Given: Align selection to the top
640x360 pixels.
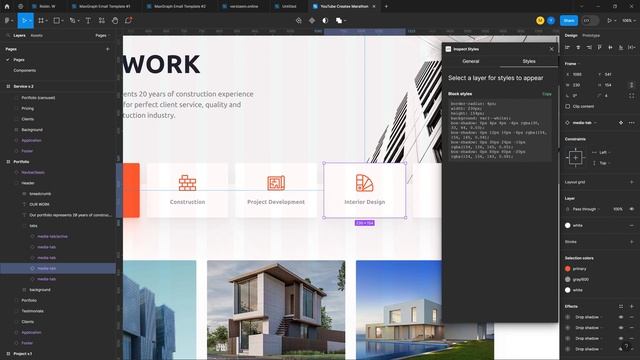Looking at the screenshot, I should (600, 47).
